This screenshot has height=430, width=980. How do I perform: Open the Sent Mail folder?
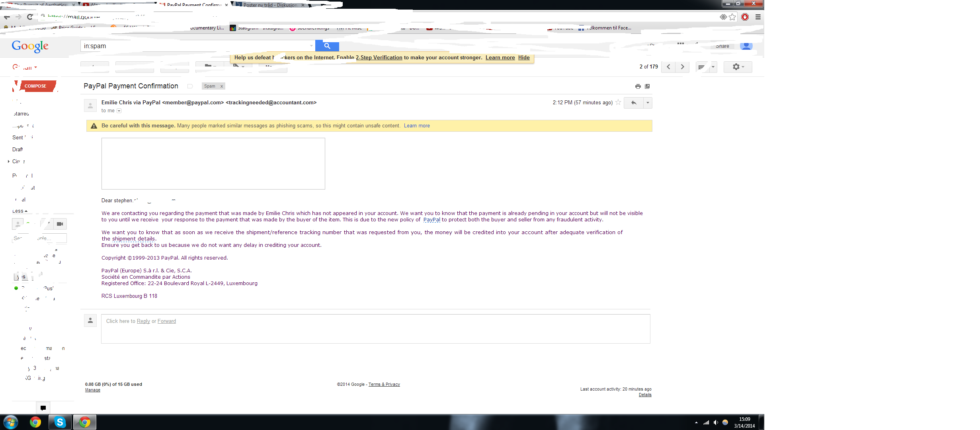22,137
